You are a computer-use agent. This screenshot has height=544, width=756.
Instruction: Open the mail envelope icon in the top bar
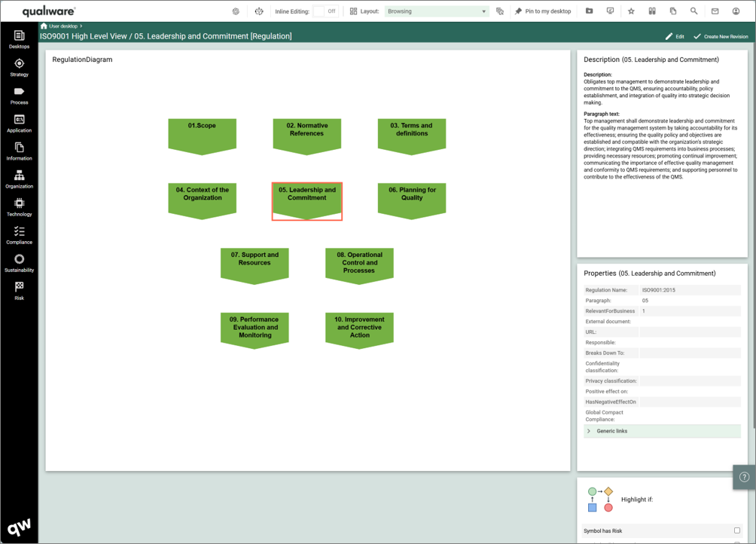(x=715, y=11)
